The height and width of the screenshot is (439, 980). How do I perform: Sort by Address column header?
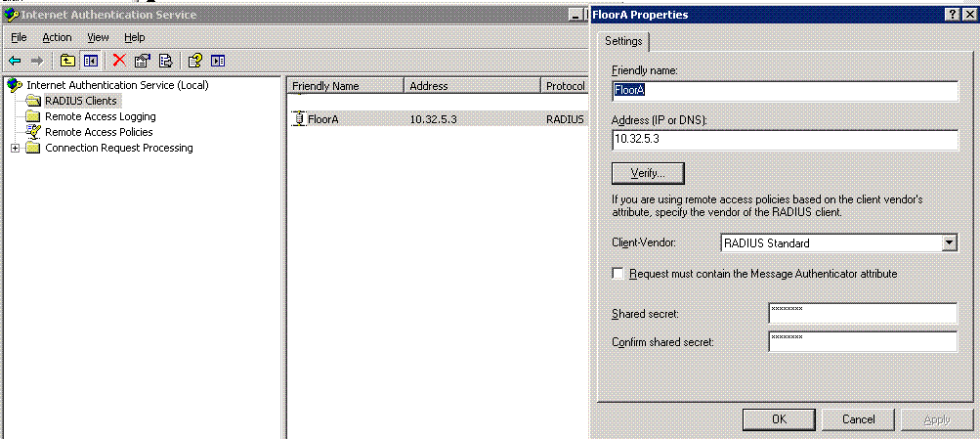(473, 86)
